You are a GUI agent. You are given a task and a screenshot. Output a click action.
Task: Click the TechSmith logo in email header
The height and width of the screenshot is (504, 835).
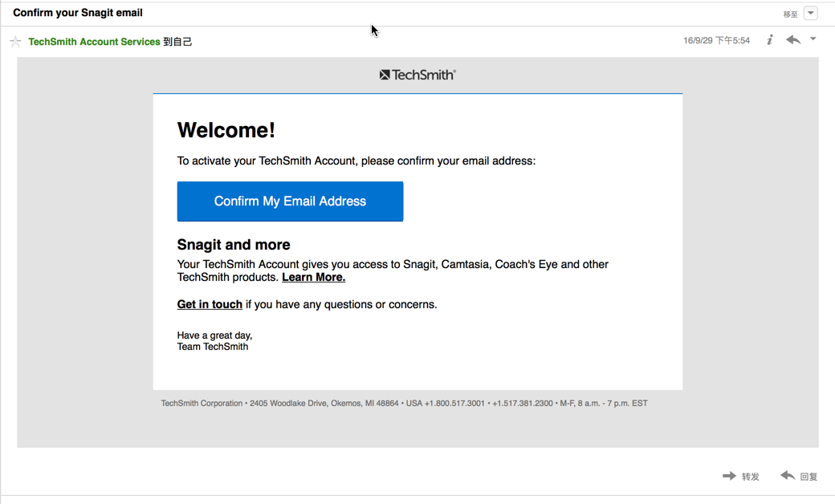click(417, 75)
